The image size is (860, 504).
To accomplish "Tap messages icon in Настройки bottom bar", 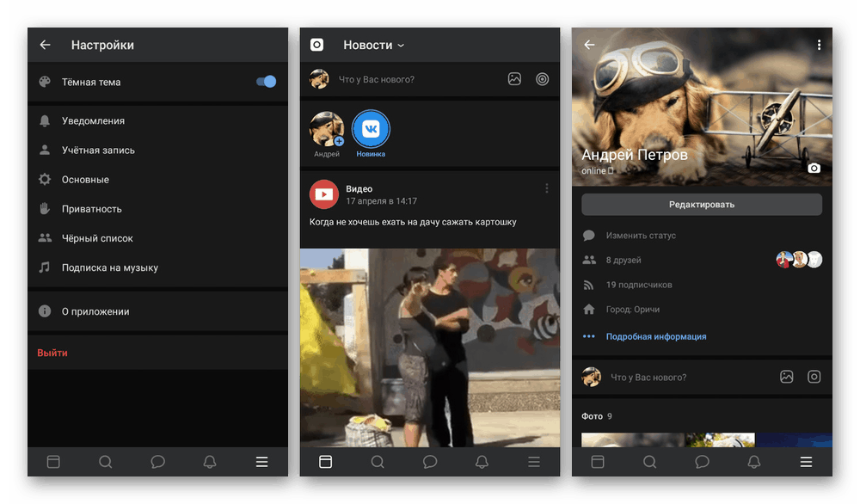I will tap(157, 462).
